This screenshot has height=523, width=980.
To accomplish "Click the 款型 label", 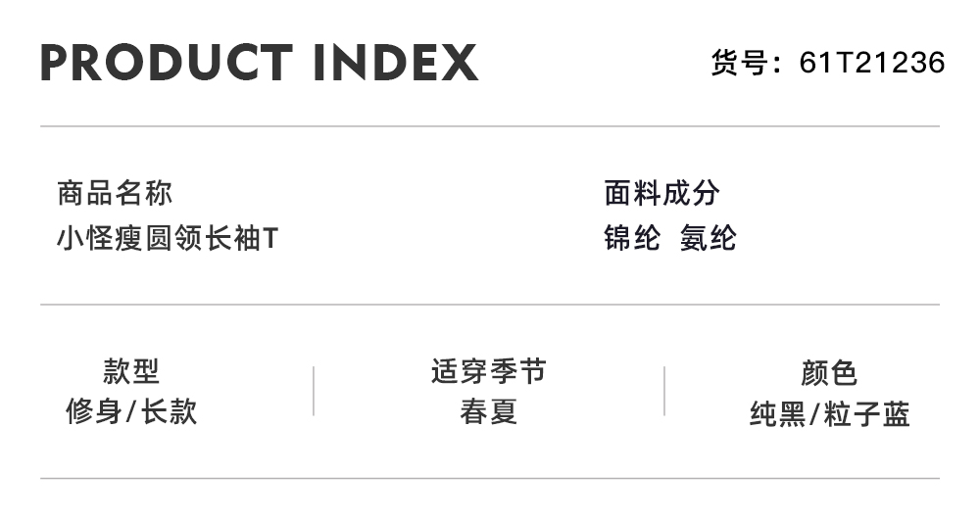I will point(131,371).
